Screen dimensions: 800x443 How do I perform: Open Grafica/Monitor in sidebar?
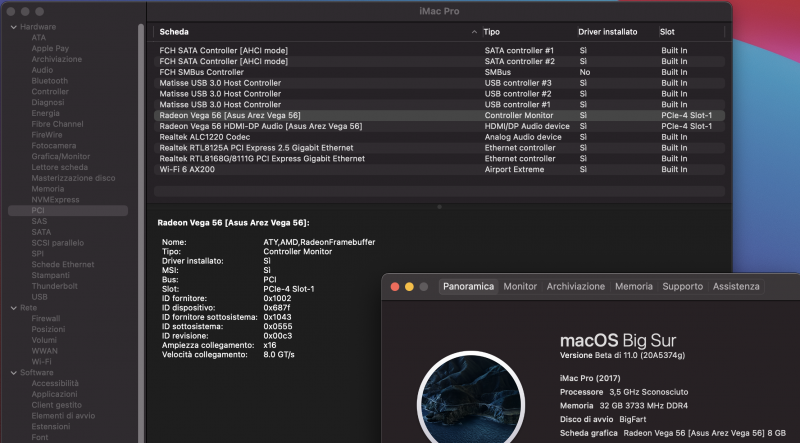point(61,156)
